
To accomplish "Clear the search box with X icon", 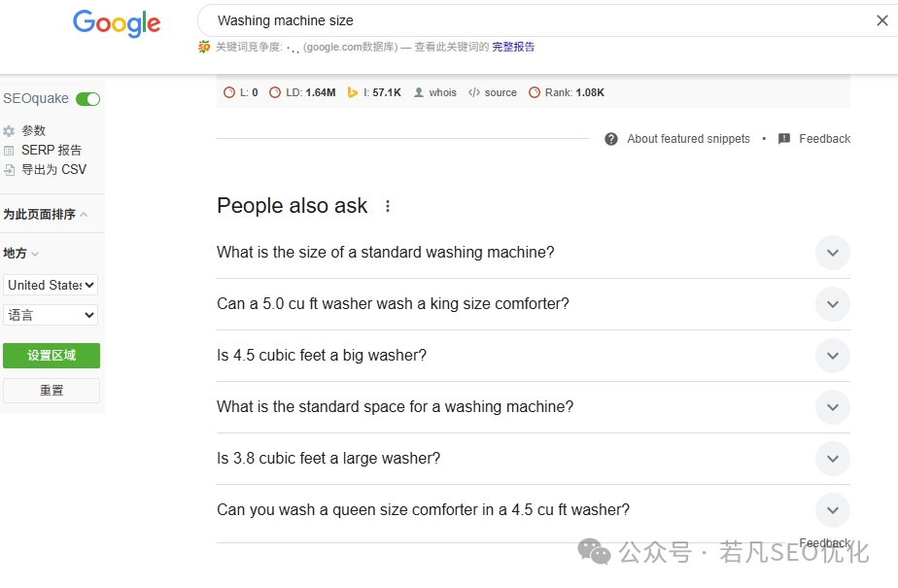I will pos(881,20).
